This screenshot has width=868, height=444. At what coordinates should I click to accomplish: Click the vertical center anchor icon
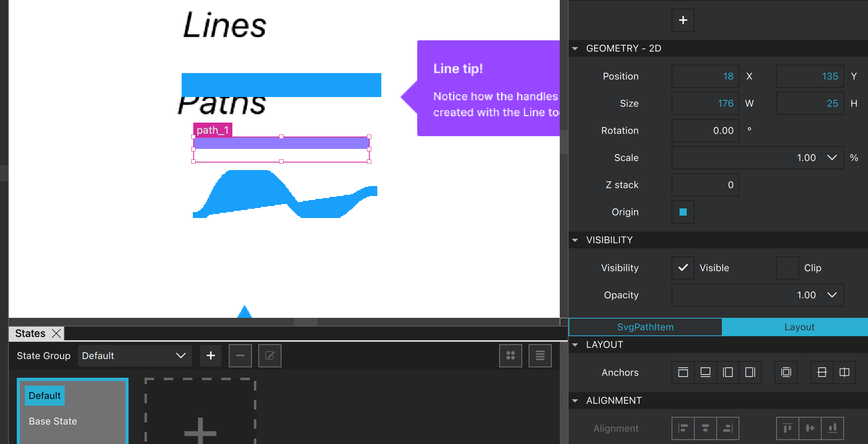pos(822,373)
